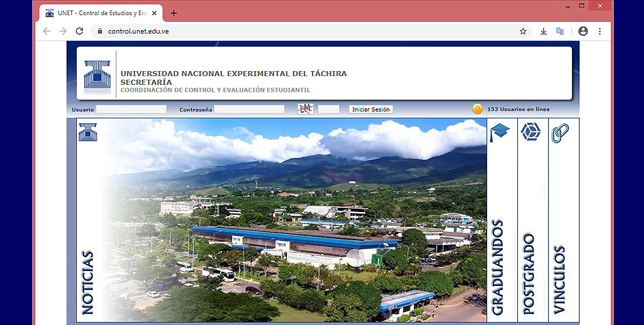
Task: Bookmark this page with the star icon
Action: click(x=523, y=31)
